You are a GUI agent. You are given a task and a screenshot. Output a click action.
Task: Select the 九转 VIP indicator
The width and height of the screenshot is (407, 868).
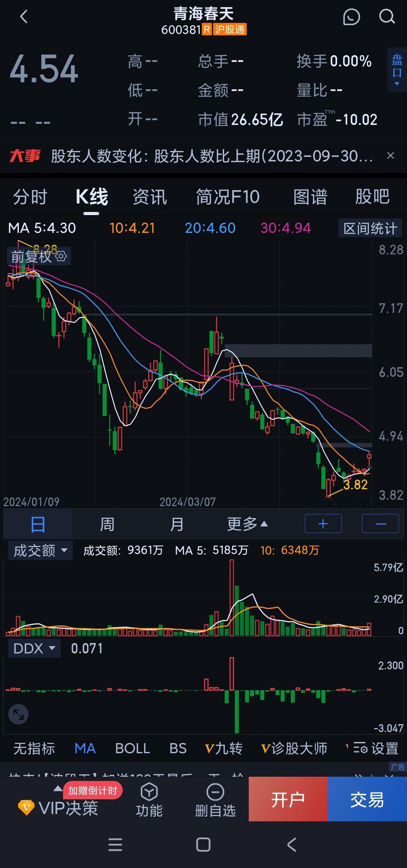click(x=224, y=748)
